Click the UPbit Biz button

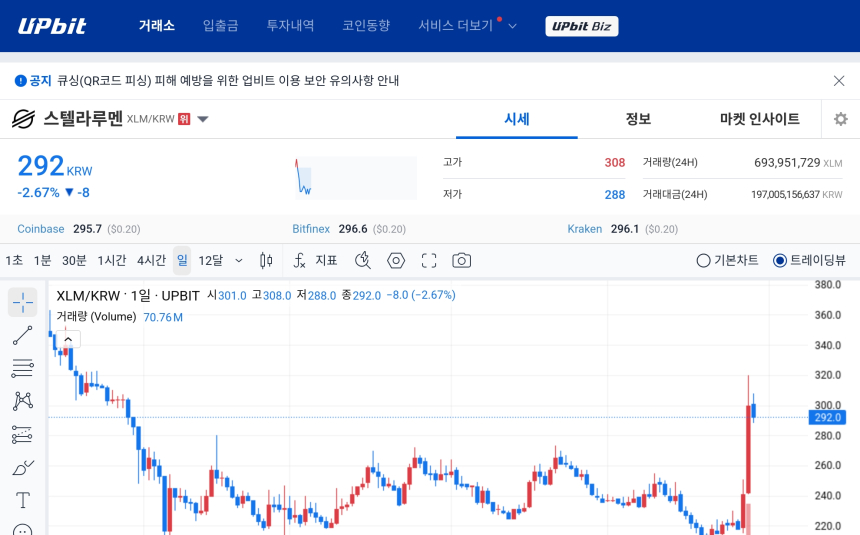coord(581,26)
